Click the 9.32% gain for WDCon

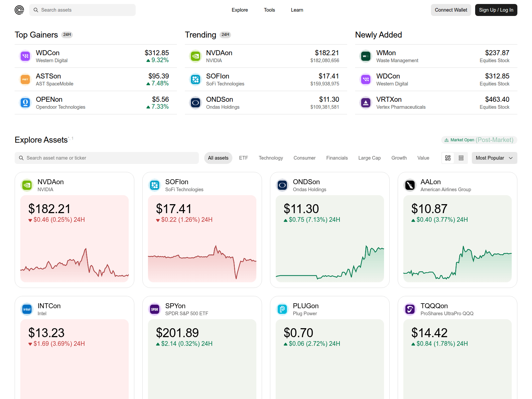coord(158,60)
